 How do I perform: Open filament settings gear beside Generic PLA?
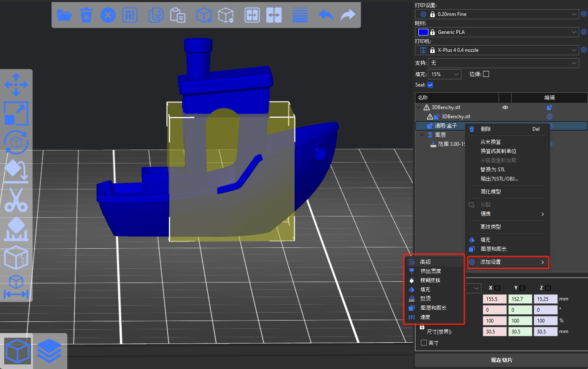[x=584, y=32]
